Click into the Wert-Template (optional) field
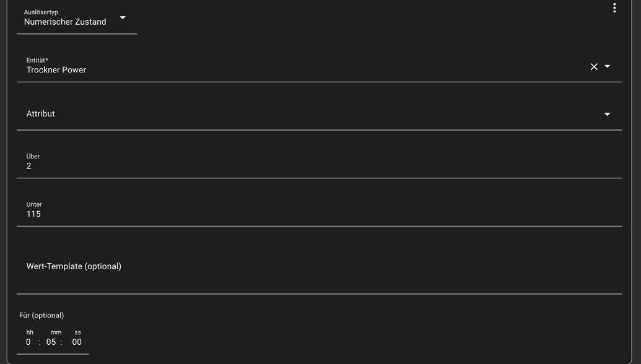This screenshot has width=641, height=364. tap(248, 267)
